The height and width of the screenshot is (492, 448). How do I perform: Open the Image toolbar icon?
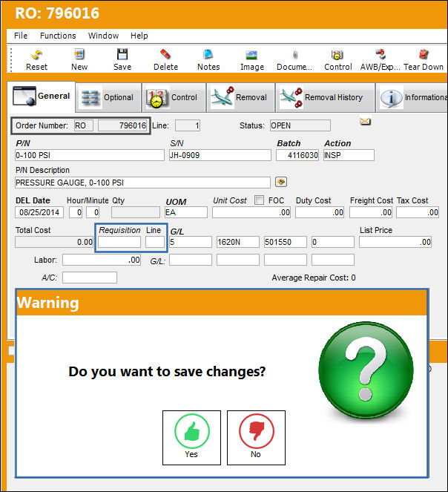click(x=251, y=55)
